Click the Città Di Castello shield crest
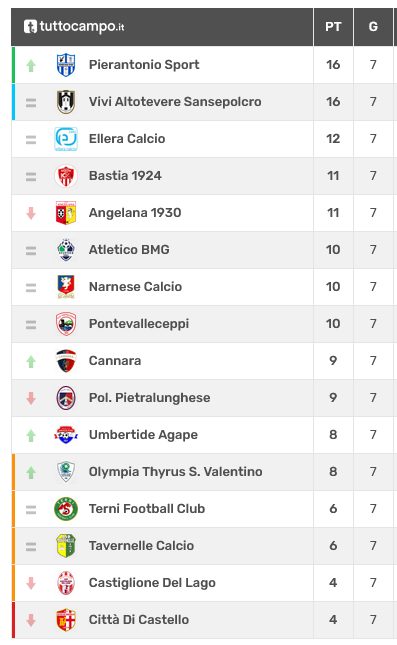The height and width of the screenshot is (645, 397). tap(66, 620)
